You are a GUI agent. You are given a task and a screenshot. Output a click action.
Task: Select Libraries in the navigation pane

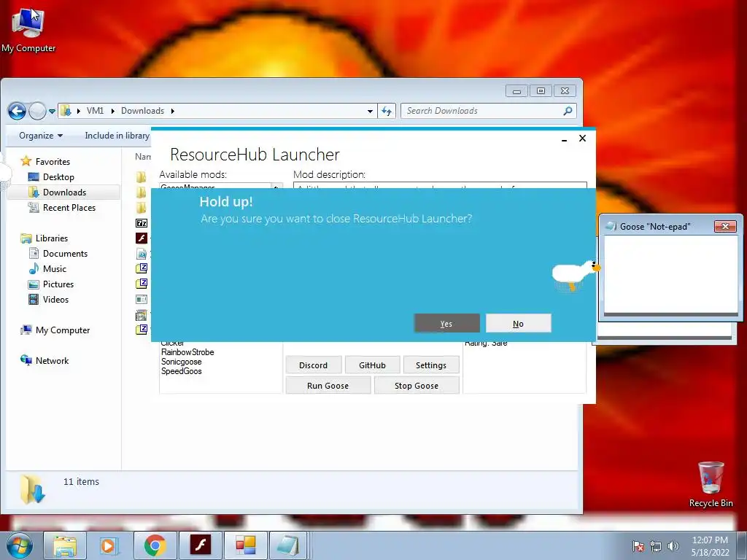[x=52, y=238]
